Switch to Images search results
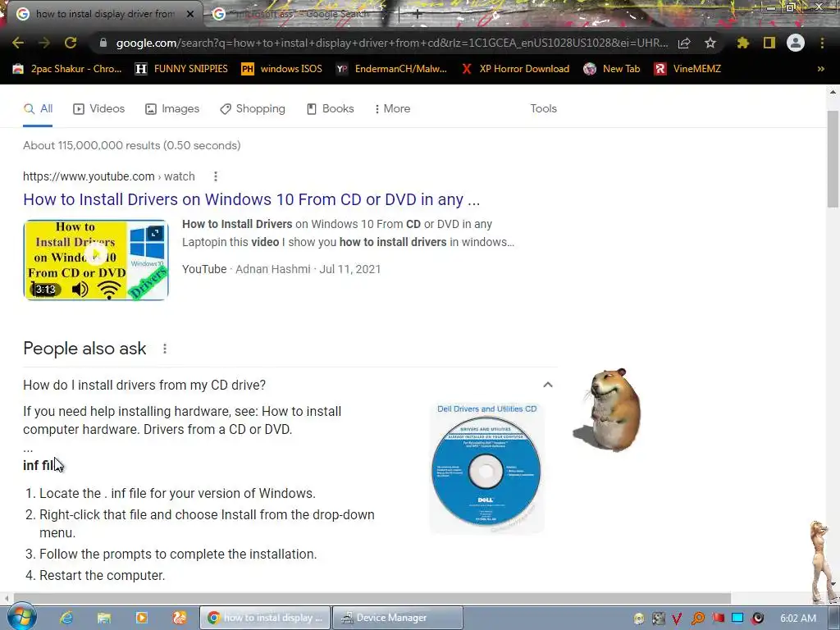Viewport: 840px width, 630px height. (172, 109)
